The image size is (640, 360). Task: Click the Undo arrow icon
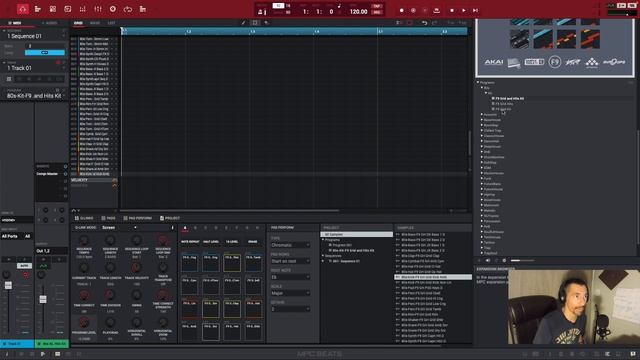[424, 23]
